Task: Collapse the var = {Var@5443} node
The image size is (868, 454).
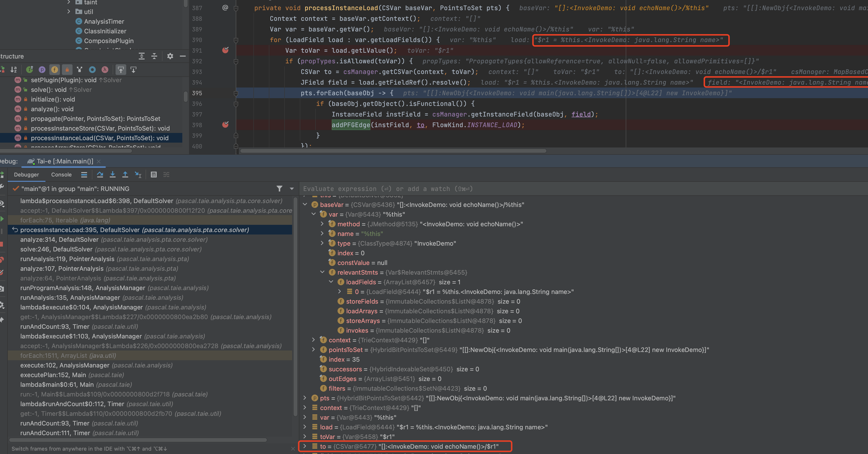Action: [x=314, y=214]
